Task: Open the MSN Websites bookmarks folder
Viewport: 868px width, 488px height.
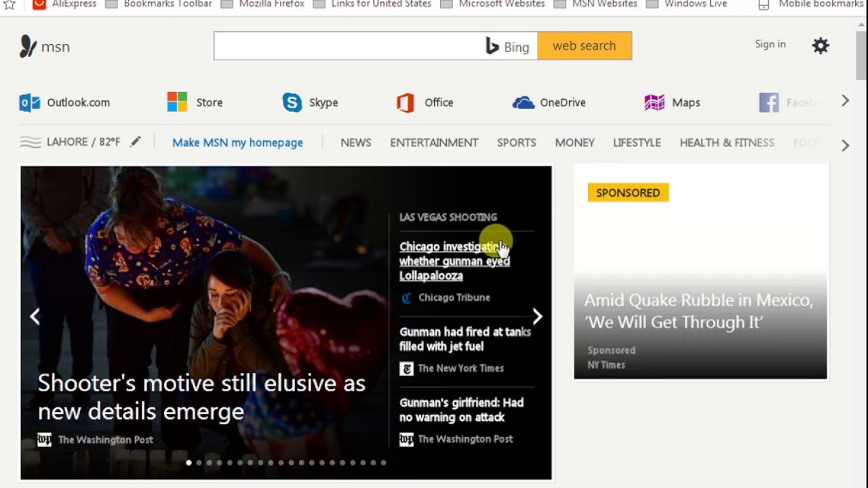Action: click(596, 4)
